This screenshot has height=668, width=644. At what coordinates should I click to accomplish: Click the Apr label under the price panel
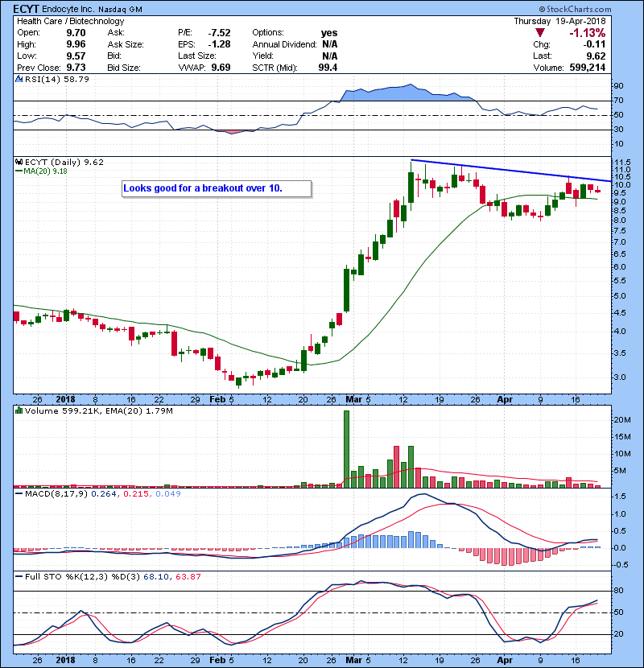pos(505,400)
